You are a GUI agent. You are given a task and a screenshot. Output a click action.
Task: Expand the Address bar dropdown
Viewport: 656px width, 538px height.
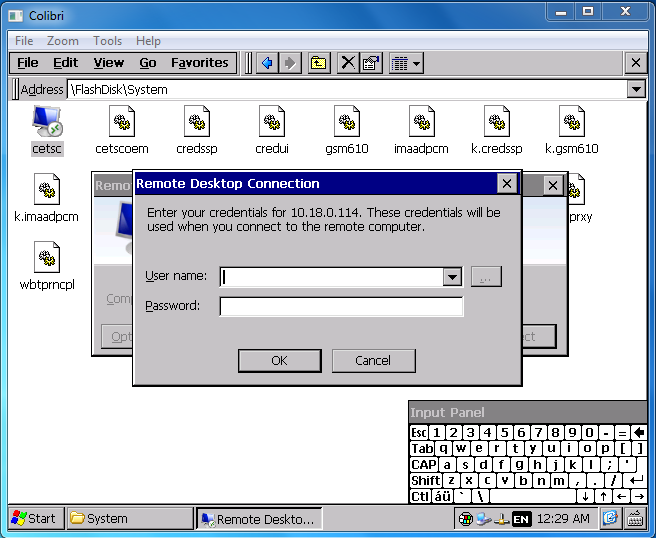coord(636,89)
